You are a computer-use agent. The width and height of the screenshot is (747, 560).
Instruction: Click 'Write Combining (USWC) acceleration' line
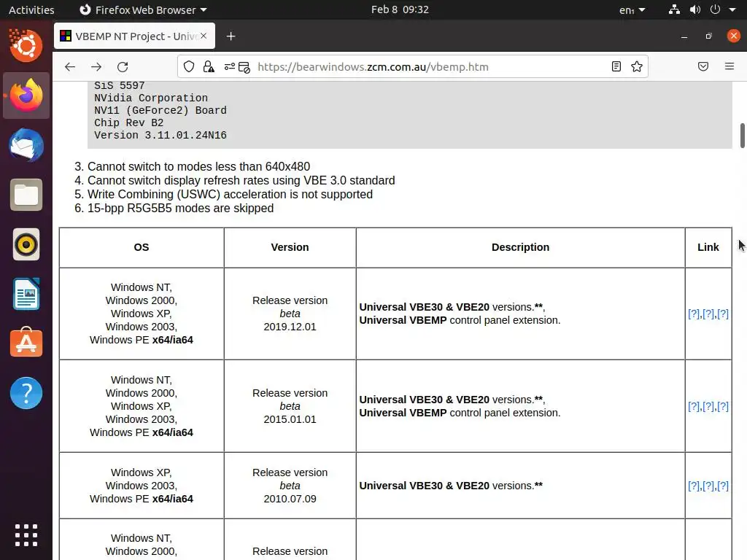point(230,194)
